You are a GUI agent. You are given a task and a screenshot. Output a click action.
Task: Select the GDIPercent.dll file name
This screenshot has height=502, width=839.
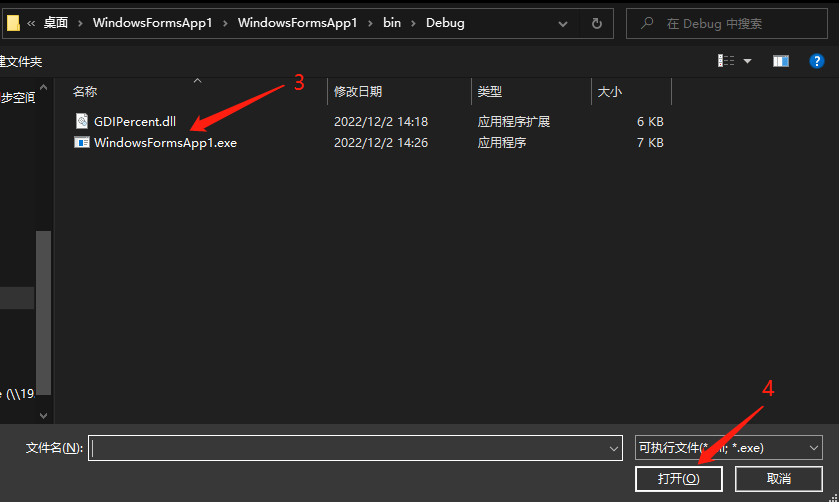(x=135, y=121)
